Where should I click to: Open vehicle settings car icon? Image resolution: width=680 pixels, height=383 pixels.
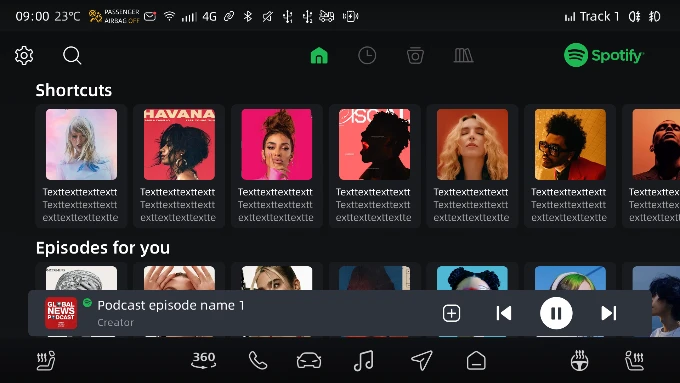(x=309, y=360)
